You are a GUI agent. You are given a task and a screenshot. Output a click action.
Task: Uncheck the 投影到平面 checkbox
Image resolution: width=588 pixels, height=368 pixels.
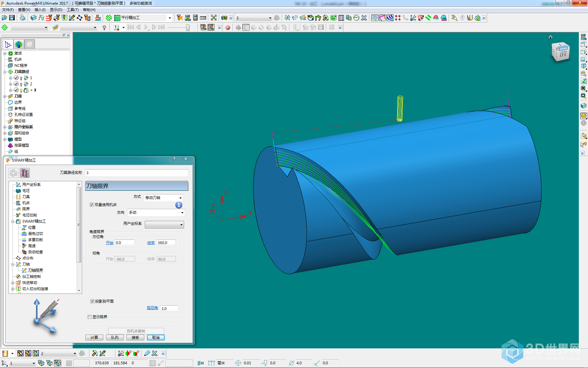point(92,301)
